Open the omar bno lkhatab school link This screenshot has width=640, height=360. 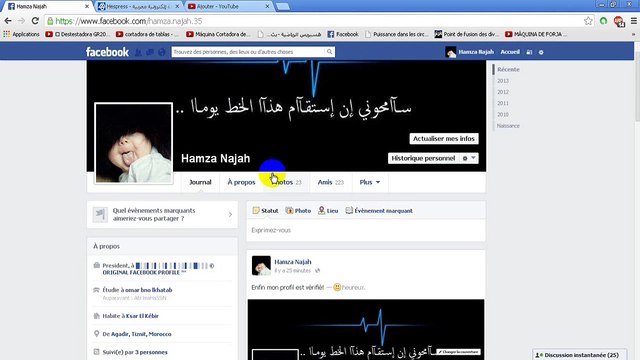click(x=149, y=290)
